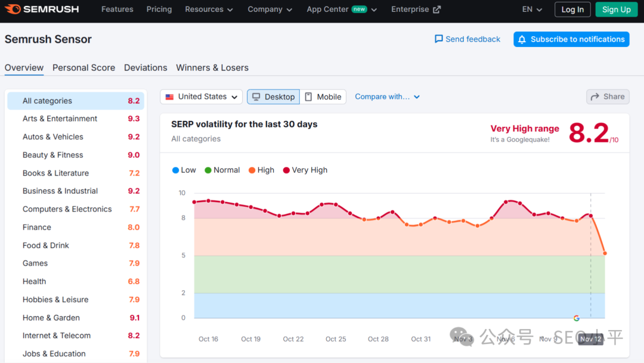The width and height of the screenshot is (644, 363).
Task: Toggle the Very High legend series
Action: [x=305, y=170]
